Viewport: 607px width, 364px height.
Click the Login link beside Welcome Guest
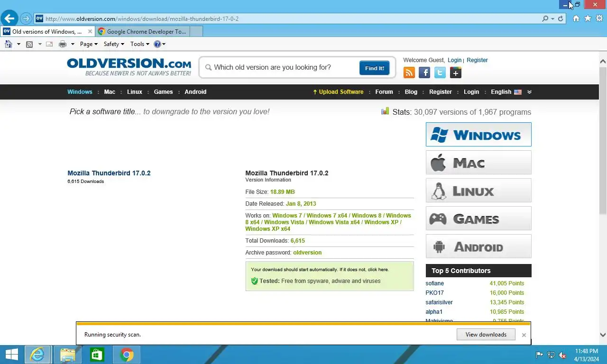(454, 60)
